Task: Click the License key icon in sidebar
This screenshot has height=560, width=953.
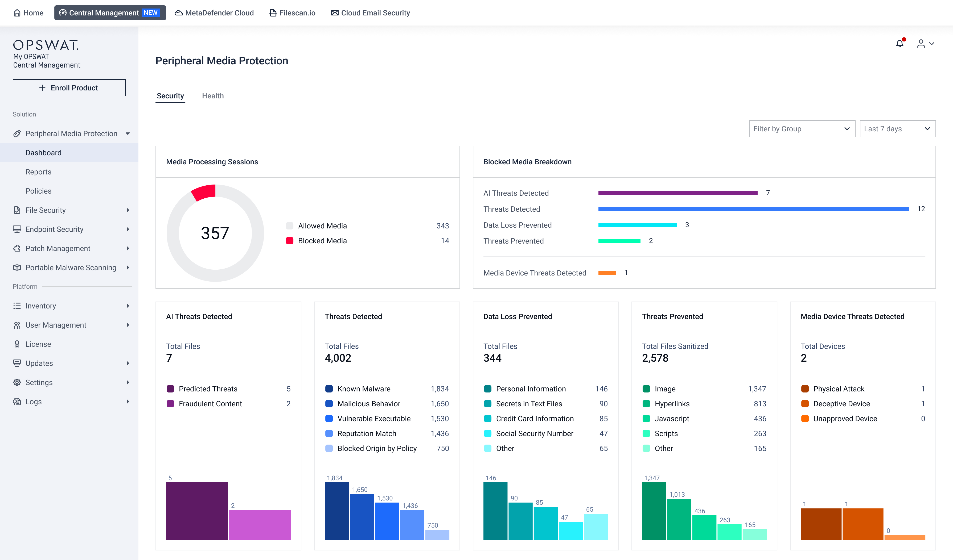Action: 17,344
